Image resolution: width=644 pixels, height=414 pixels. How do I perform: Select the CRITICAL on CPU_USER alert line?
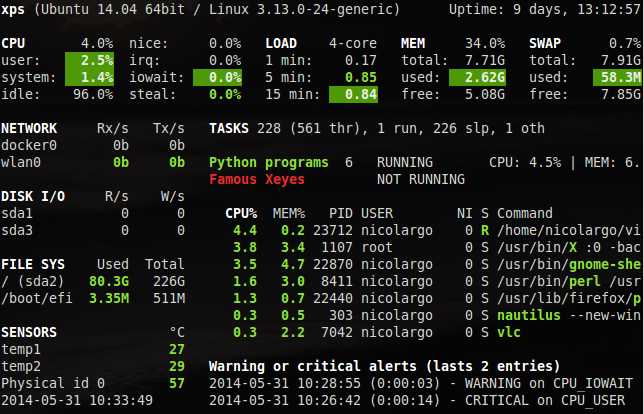click(x=417, y=400)
